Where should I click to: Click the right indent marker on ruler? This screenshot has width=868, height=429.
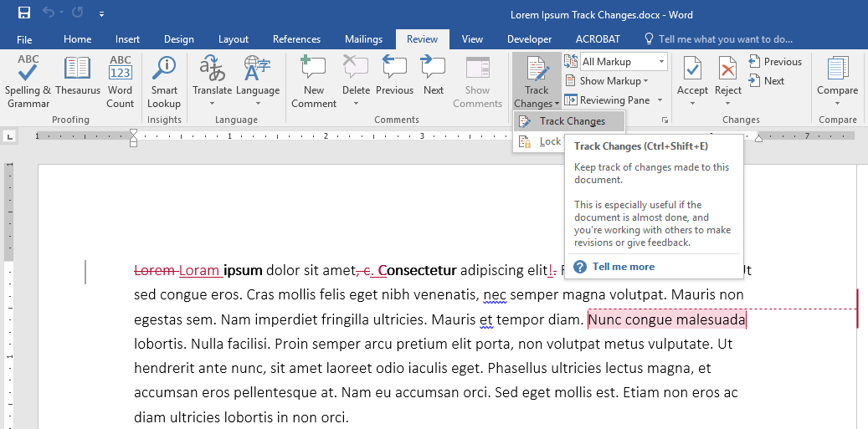[x=758, y=139]
